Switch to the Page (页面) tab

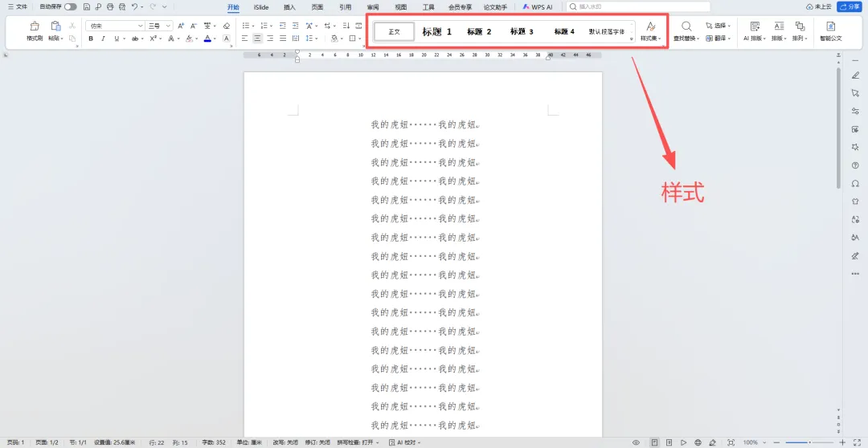click(317, 7)
